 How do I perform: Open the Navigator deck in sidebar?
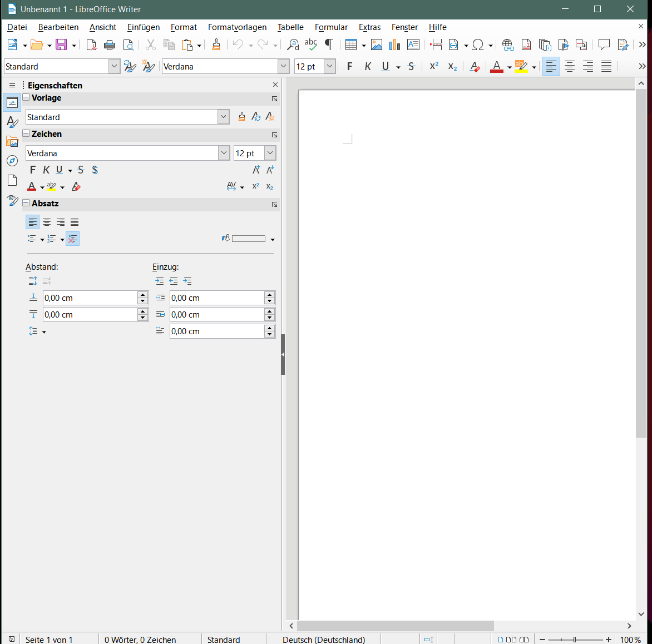click(12, 161)
